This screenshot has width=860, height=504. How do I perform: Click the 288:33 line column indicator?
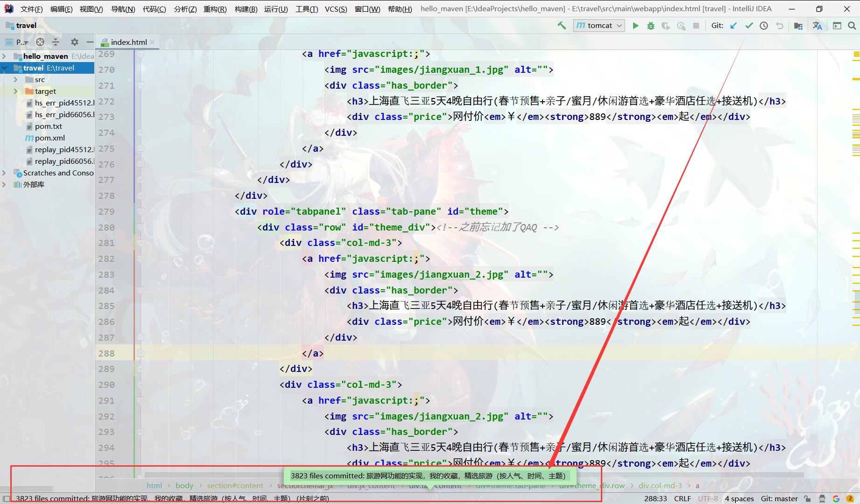656,498
